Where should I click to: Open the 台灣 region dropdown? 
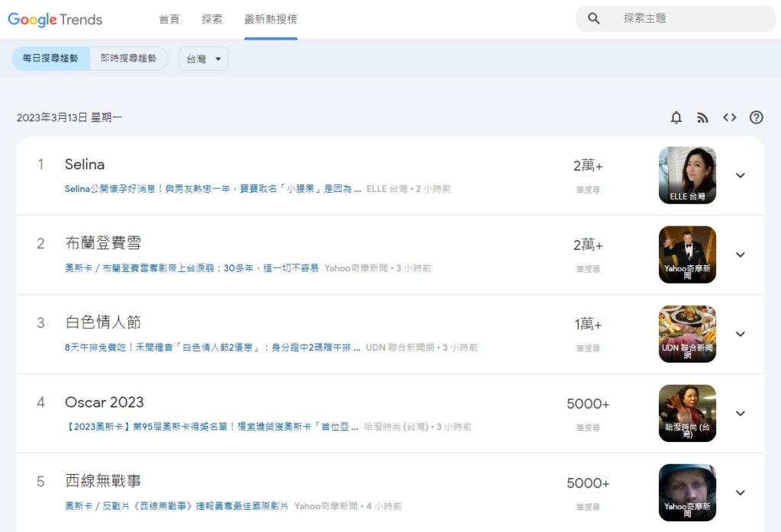(204, 59)
